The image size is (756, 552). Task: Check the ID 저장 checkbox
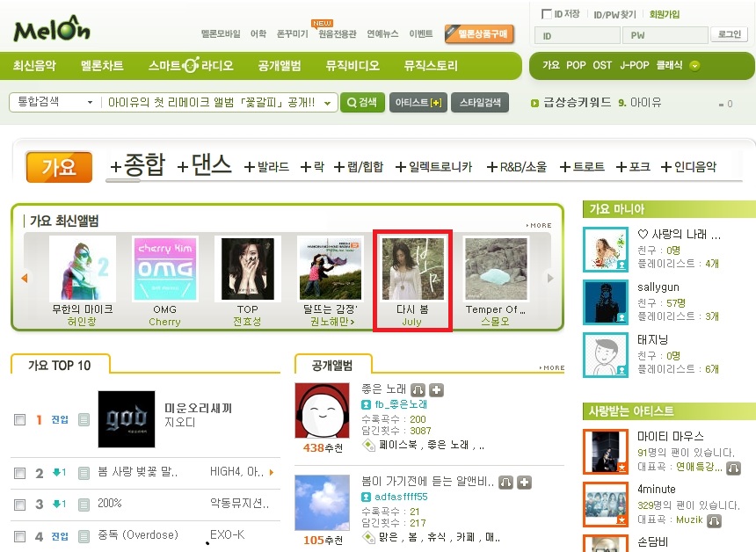546,14
